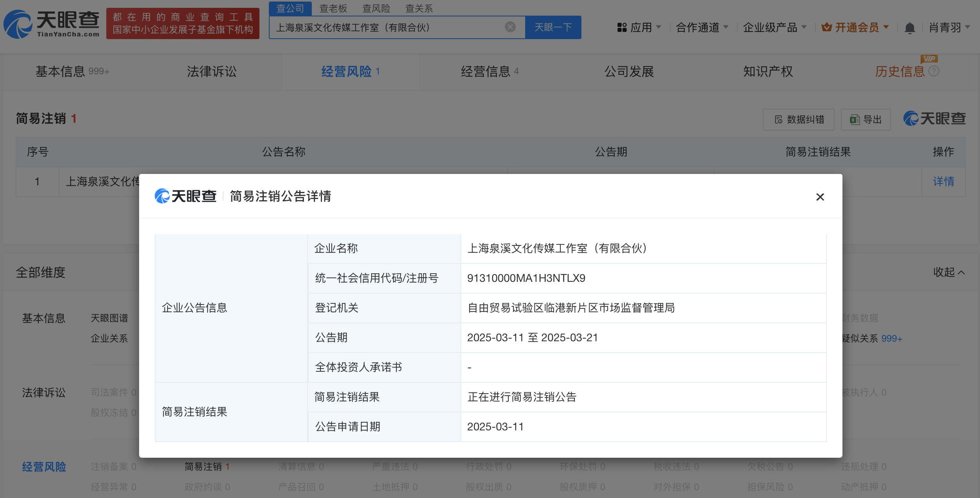Close the 简易注销公告详情 dialog
Screen dimensions: 980x498
[x=820, y=197]
